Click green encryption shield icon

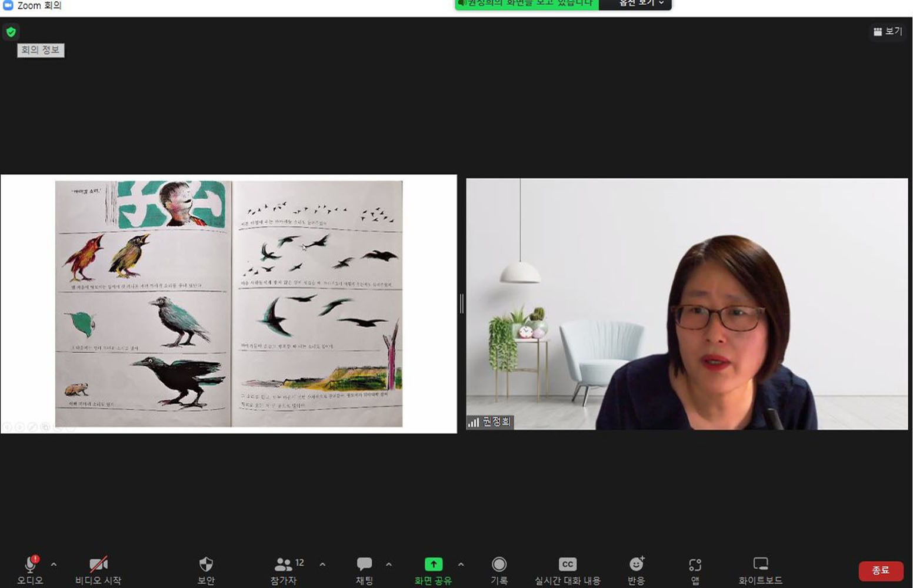pyautogui.click(x=11, y=32)
